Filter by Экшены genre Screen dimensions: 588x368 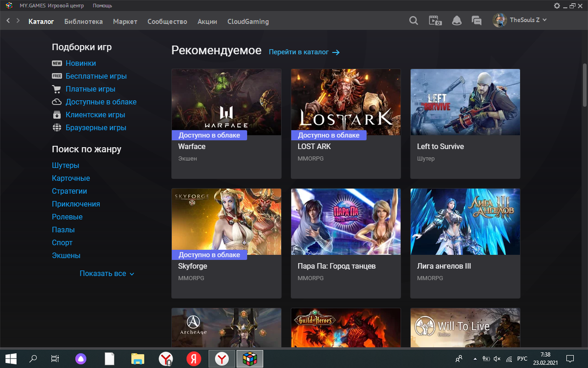tap(66, 255)
